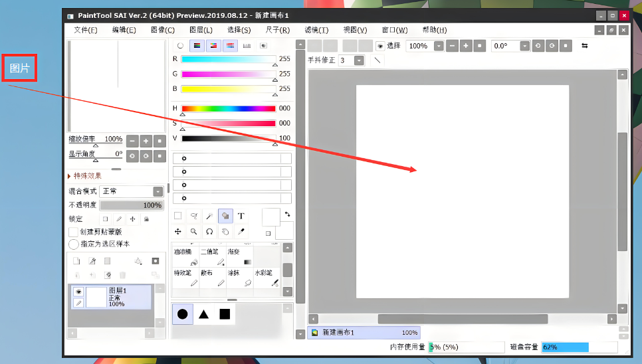The height and width of the screenshot is (364, 642).
Task: Toggle the straight line drawing mode
Action: click(x=377, y=60)
